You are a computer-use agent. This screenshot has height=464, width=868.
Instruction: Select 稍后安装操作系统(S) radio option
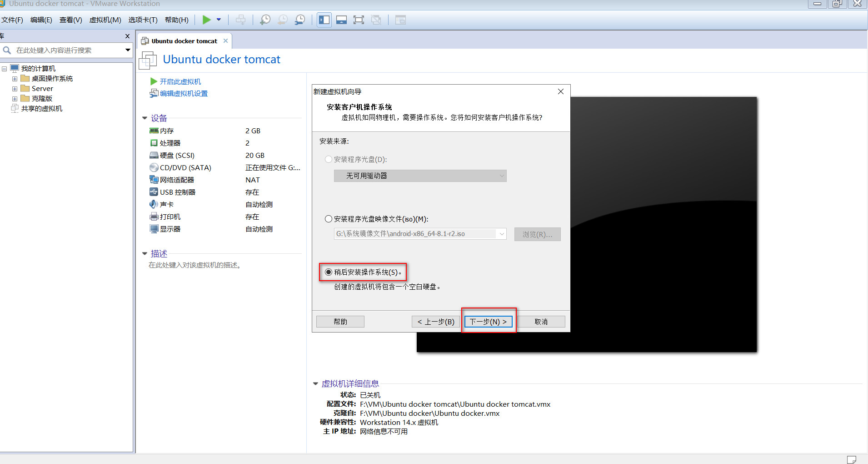(x=329, y=272)
